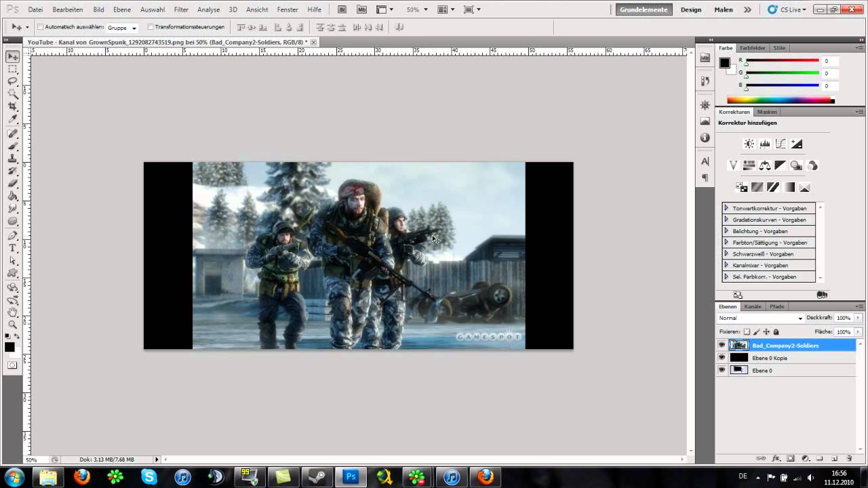Select the Move tool

coord(12,57)
